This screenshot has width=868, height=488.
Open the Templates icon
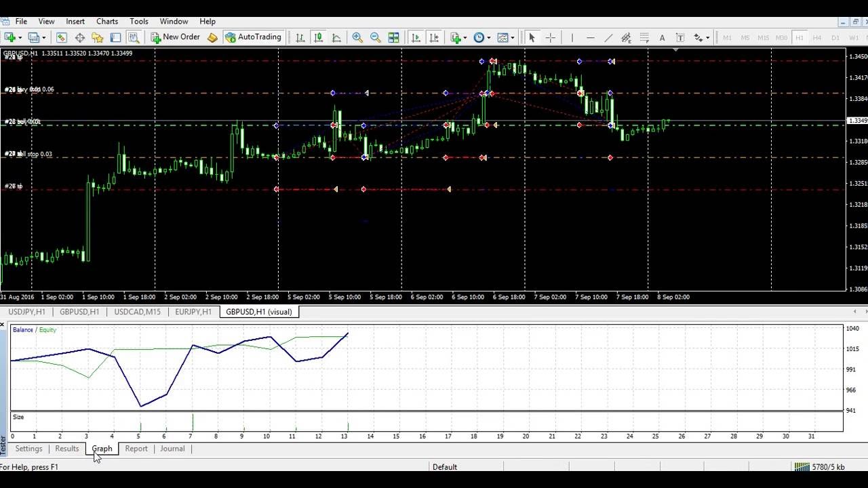(502, 37)
